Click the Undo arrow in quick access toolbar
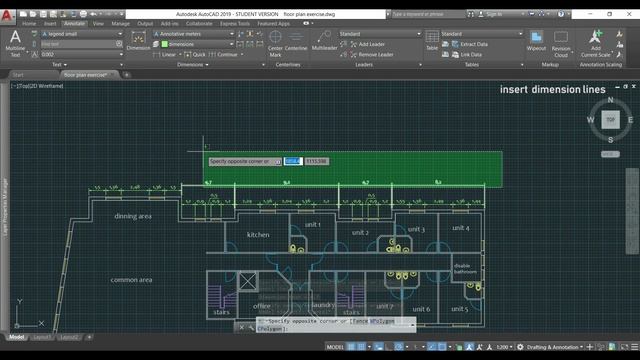Image resolution: width=640 pixels, height=360 pixels. pos(94,14)
